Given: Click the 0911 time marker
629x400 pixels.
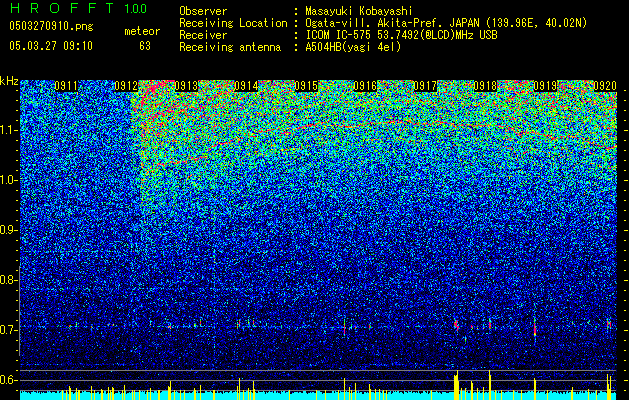Looking at the screenshot, I should coord(66,86).
